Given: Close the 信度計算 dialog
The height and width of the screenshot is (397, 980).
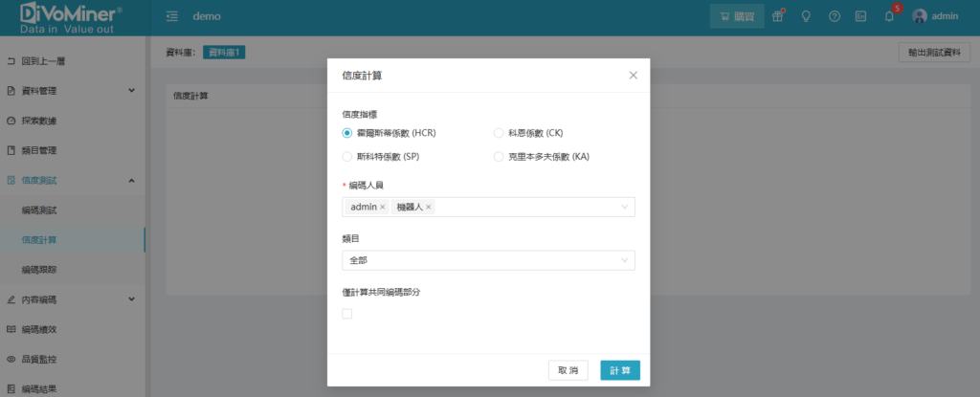Looking at the screenshot, I should [633, 75].
